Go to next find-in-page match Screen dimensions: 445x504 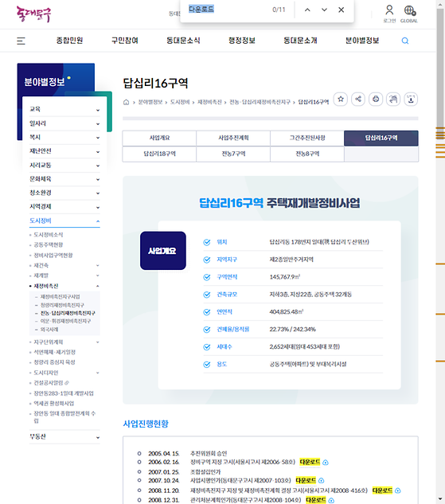click(324, 10)
